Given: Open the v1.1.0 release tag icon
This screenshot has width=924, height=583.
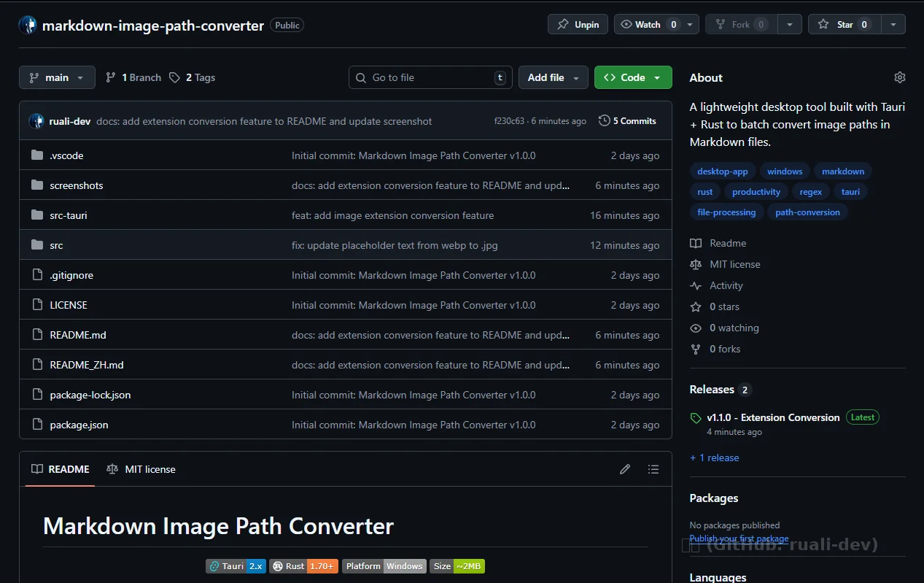Looking at the screenshot, I should click(x=695, y=417).
